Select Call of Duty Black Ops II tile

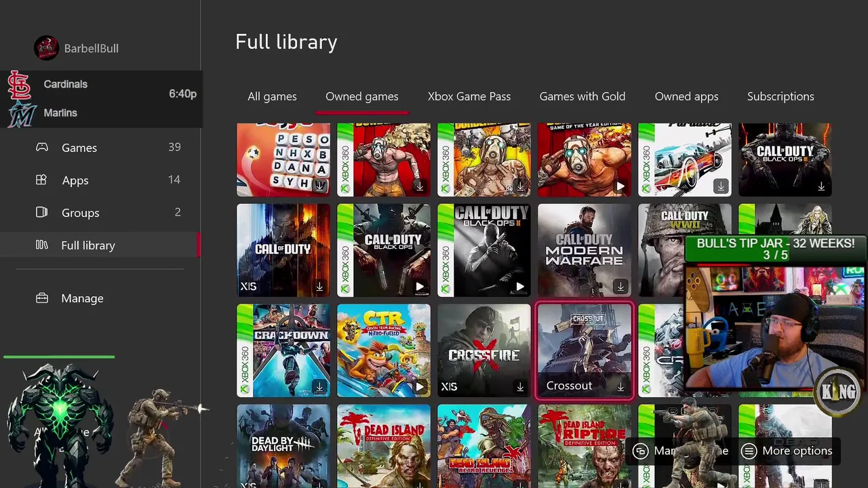click(x=484, y=250)
